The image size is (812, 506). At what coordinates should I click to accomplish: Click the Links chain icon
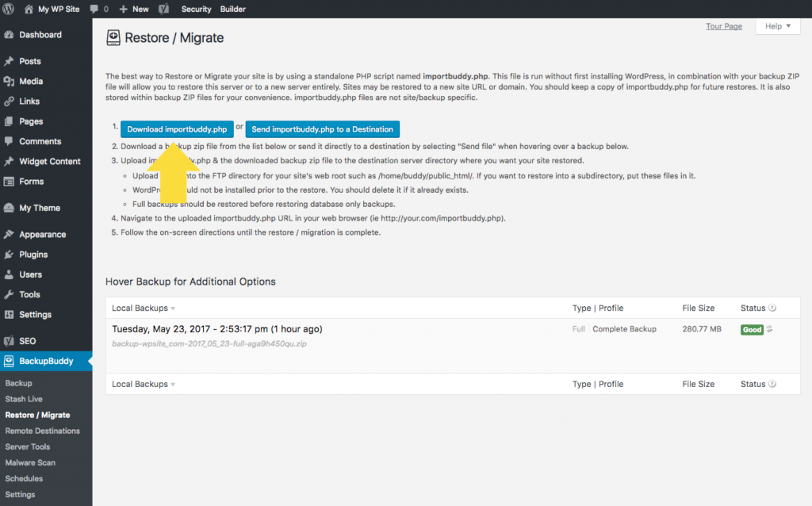9,102
